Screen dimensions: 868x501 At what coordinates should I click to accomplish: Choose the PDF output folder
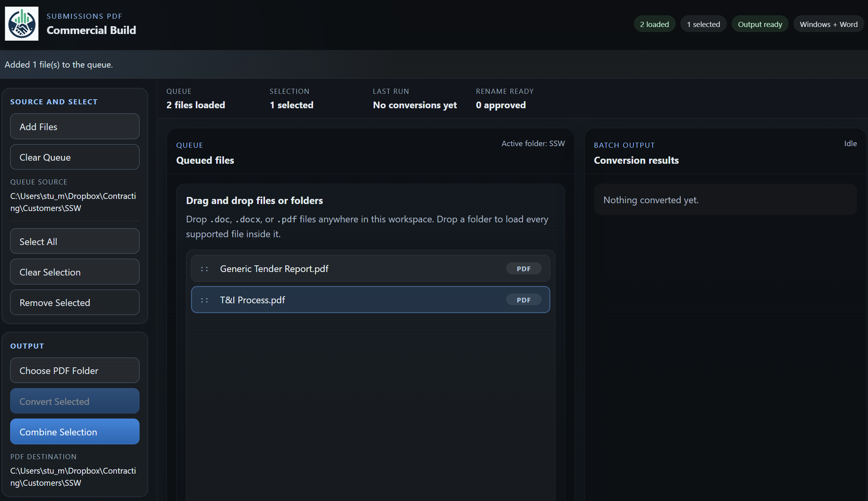75,370
